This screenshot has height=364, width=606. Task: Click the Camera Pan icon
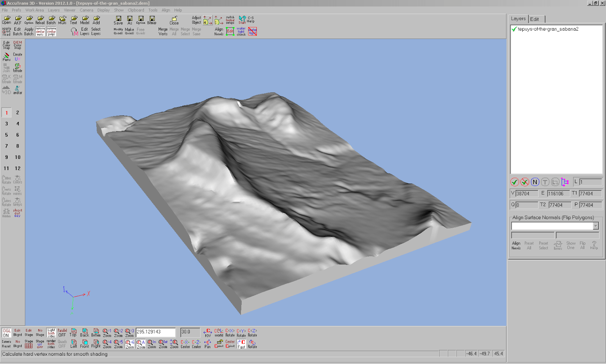pos(208,344)
